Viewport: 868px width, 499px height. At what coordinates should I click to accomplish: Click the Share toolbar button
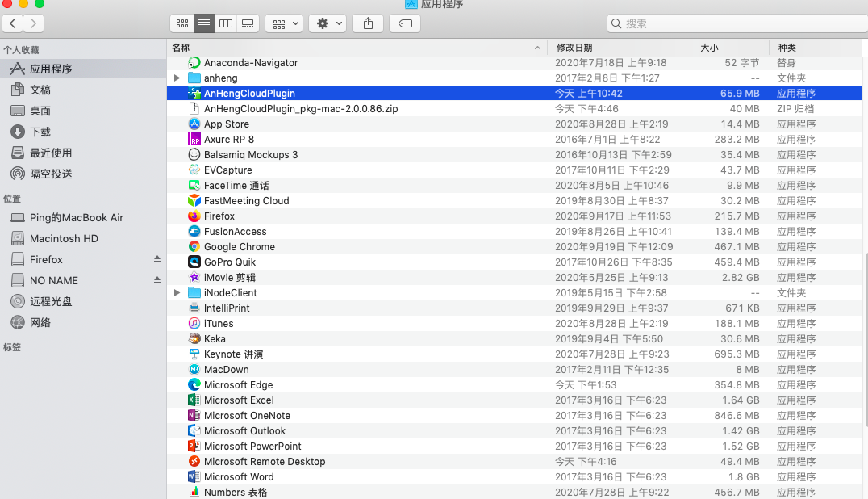pos(368,23)
